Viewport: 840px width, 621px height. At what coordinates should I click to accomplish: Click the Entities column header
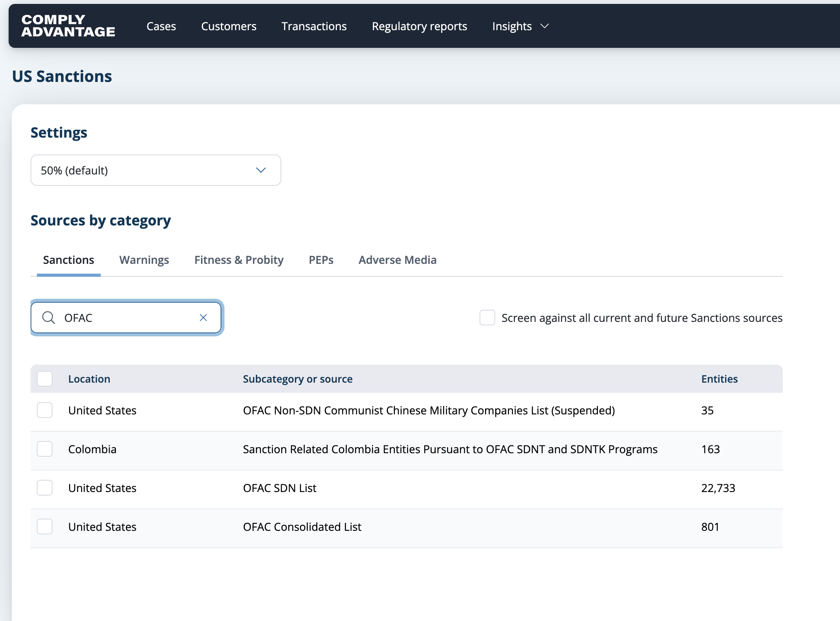click(x=719, y=379)
